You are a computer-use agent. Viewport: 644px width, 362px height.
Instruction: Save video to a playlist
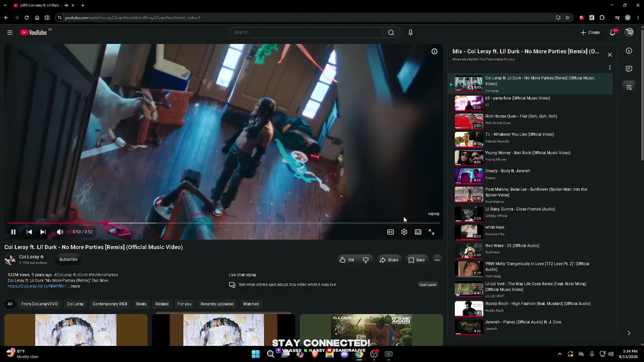pyautogui.click(x=417, y=260)
